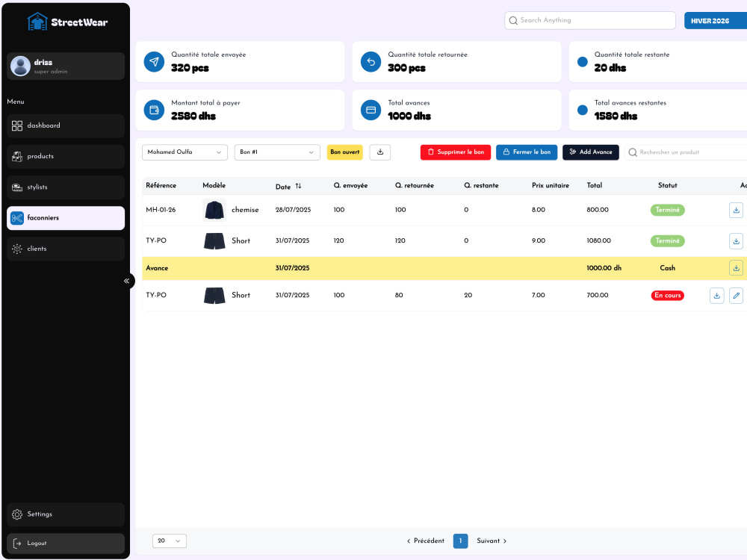
Task: Open the Bon #1 dropdown
Action: [x=277, y=152]
